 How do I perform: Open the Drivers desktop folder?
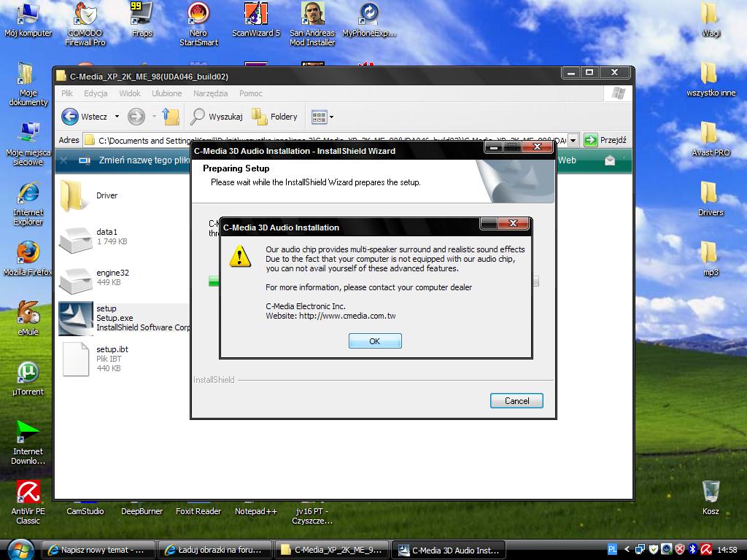click(x=711, y=199)
